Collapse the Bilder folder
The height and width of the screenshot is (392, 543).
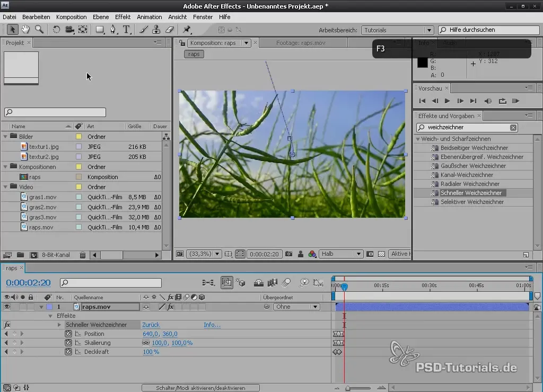pos(5,137)
